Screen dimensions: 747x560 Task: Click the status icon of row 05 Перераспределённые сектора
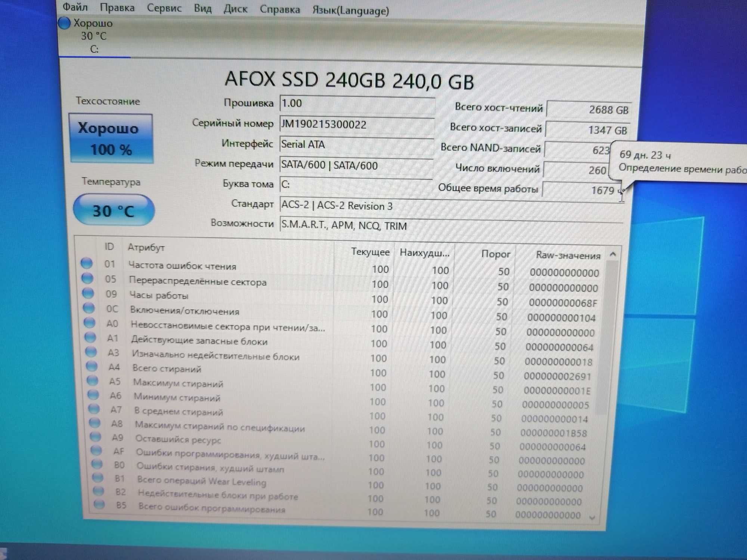coord(87,278)
